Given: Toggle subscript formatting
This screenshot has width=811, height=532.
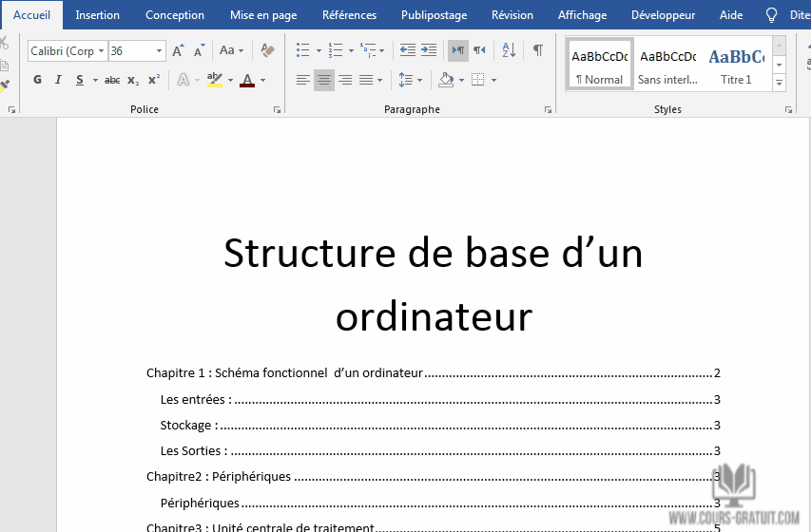Looking at the screenshot, I should click(133, 80).
